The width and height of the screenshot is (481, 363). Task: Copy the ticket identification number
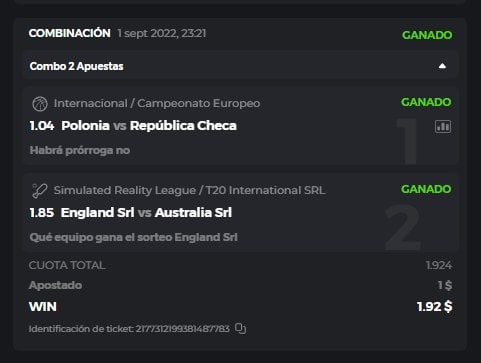pyautogui.click(x=240, y=328)
